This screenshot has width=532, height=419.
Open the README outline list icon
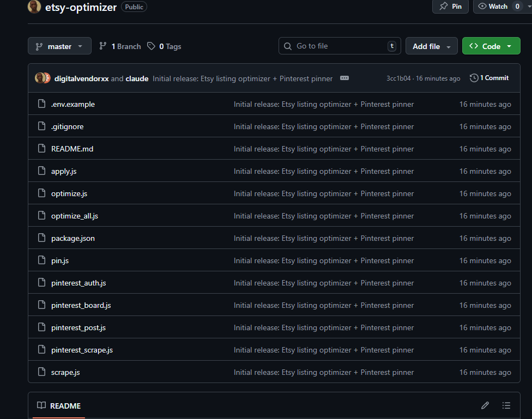506,405
